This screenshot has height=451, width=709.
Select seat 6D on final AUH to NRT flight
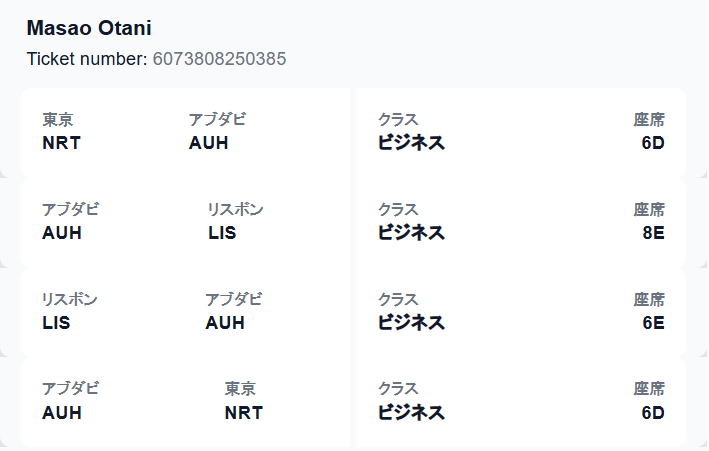[653, 413]
